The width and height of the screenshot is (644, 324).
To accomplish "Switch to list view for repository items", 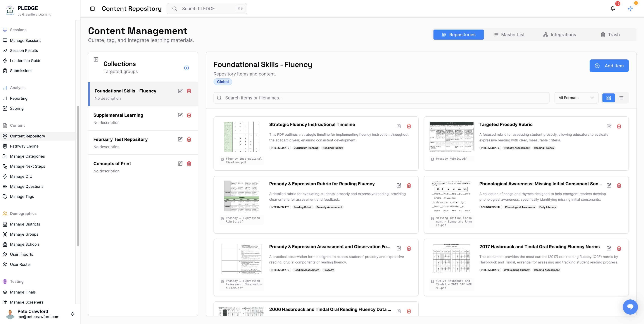I will click(x=621, y=98).
